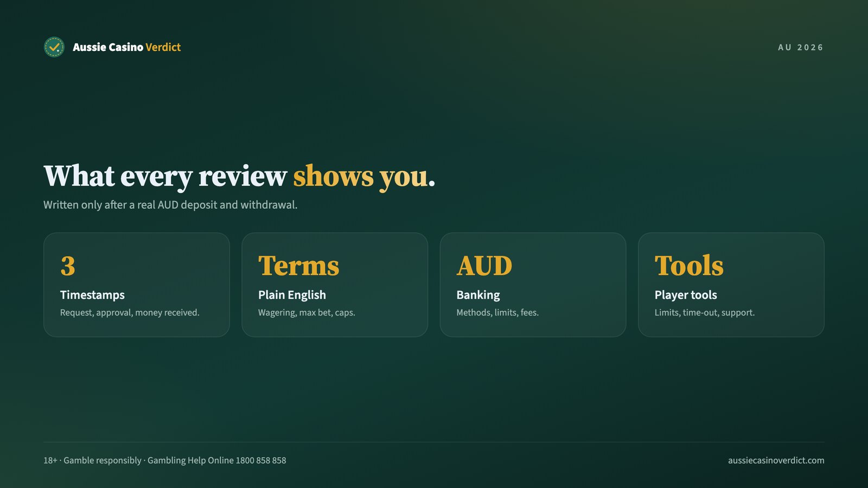Screen dimensions: 868x488
Task: Click 'Request, approval, money received.' text
Action: pos(130,313)
